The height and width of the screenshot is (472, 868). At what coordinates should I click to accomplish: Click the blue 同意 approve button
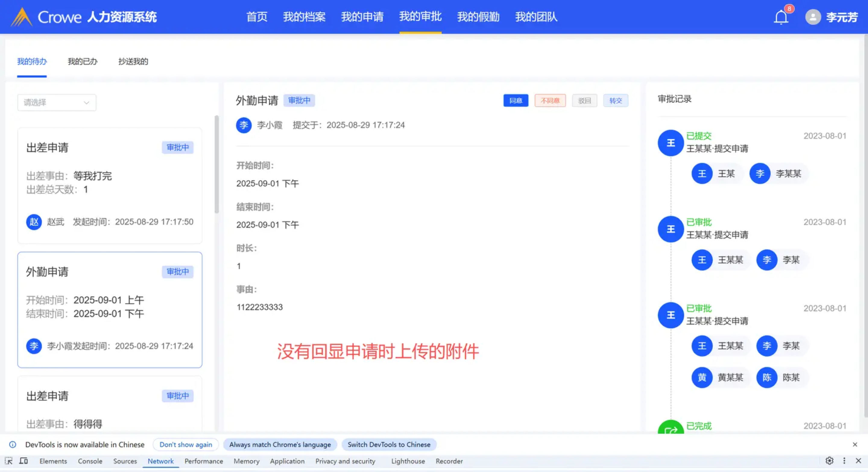point(516,100)
